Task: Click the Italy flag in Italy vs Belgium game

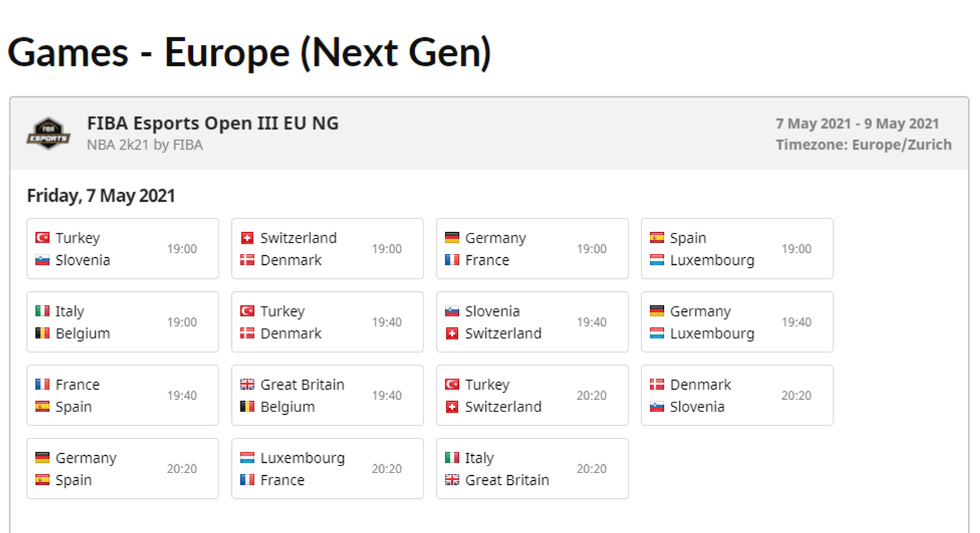Action: [x=42, y=311]
